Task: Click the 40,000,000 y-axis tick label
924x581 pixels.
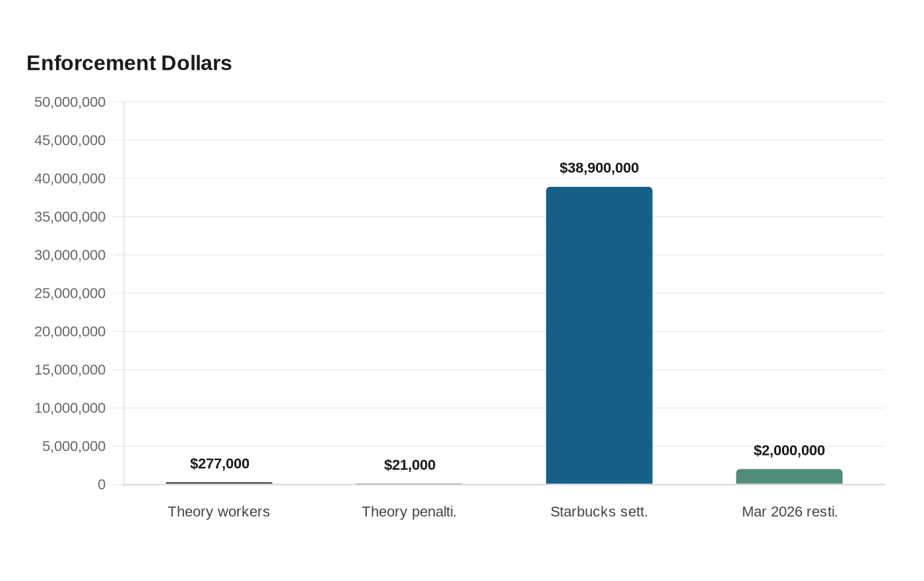Action: 70,178
